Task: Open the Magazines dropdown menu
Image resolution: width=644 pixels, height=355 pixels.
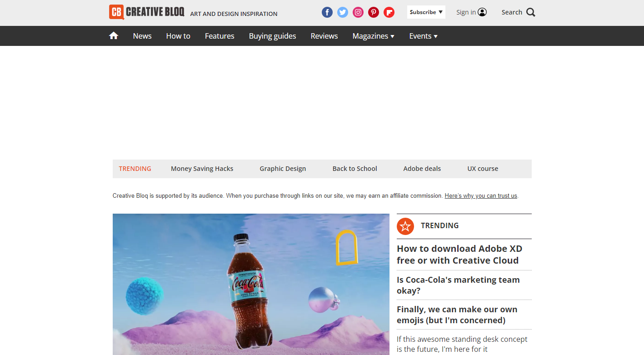Action: tap(374, 36)
